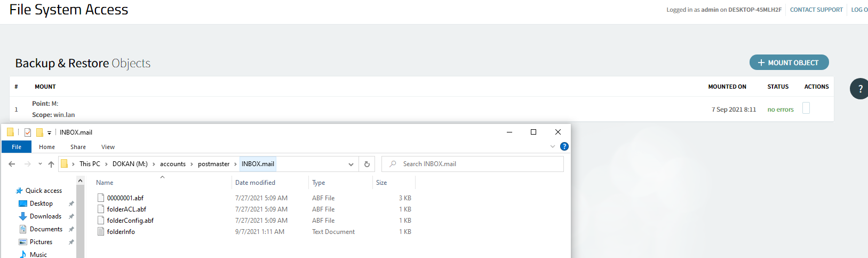Open the recent locations dropdown arrow

[40, 164]
